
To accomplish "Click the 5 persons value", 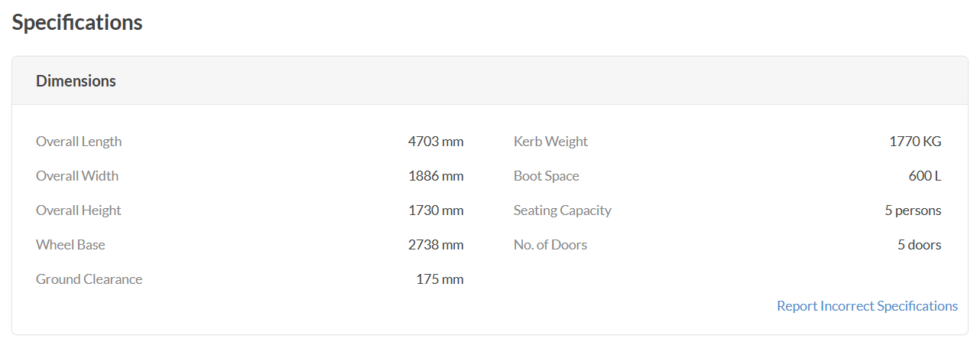I will pos(913,210).
